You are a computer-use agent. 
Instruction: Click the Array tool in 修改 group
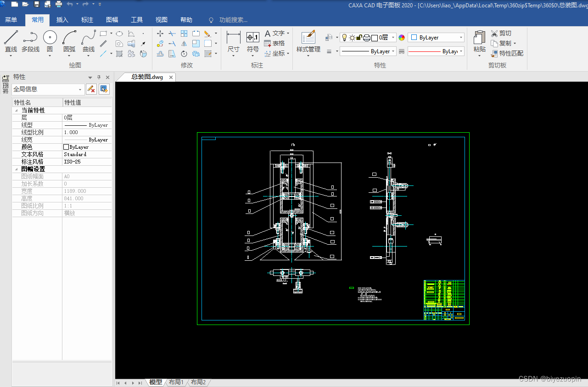click(184, 34)
